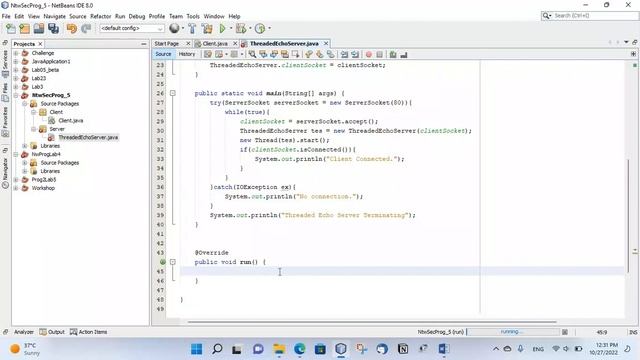
Task: Open the File menu
Action: click(6, 16)
